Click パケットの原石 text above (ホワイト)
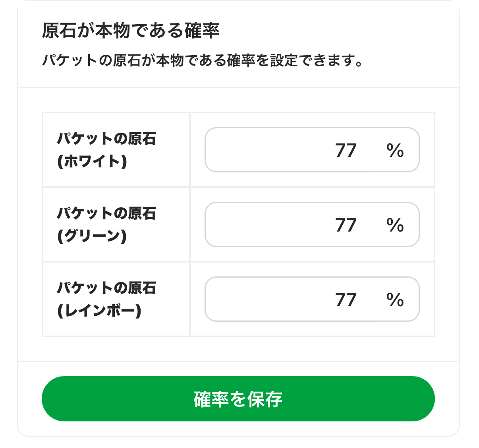This screenshot has height=448, width=479. pyautogui.click(x=106, y=139)
